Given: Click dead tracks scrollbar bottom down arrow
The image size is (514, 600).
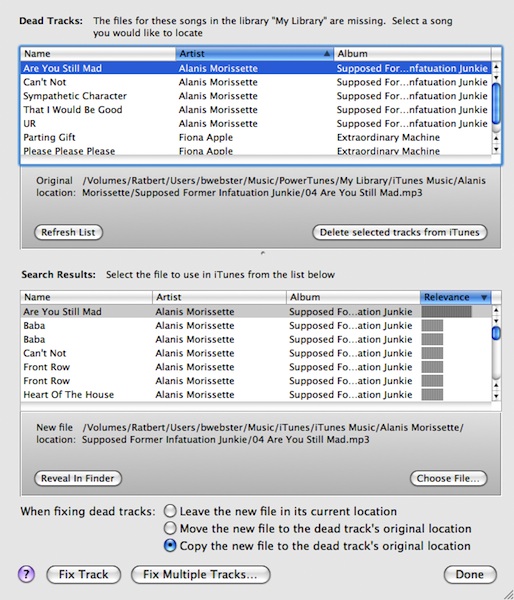Looking at the screenshot, I should pyautogui.click(x=496, y=149).
